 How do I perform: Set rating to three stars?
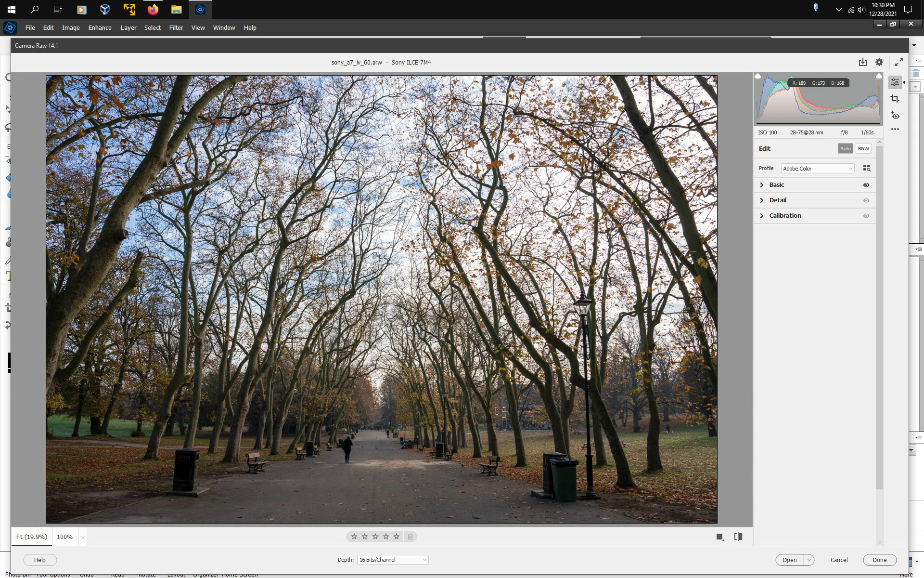[375, 537]
